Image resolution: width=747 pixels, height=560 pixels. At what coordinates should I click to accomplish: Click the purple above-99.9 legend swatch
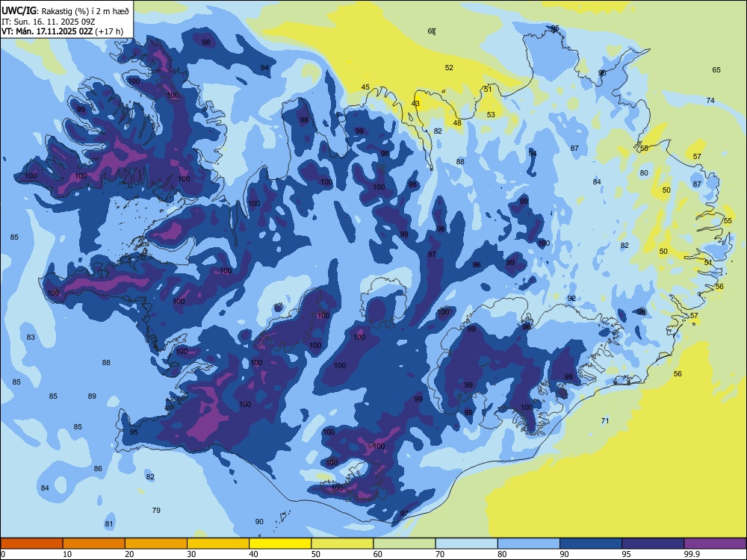[x=715, y=544]
